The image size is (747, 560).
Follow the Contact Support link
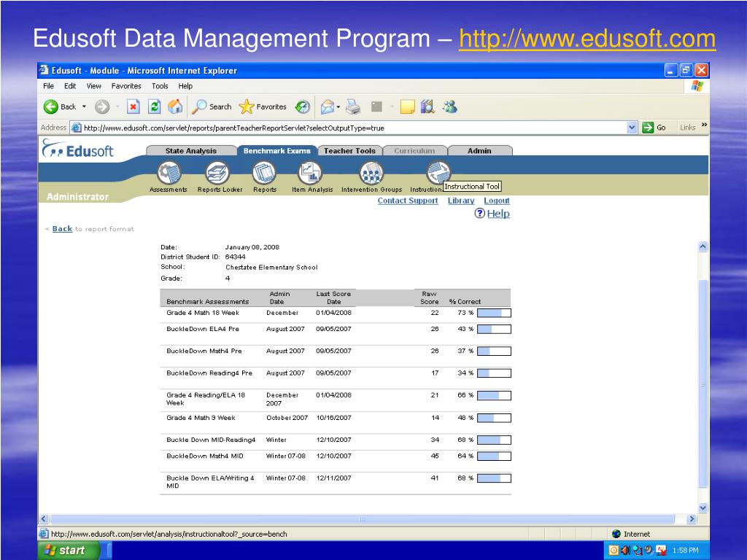pos(408,201)
